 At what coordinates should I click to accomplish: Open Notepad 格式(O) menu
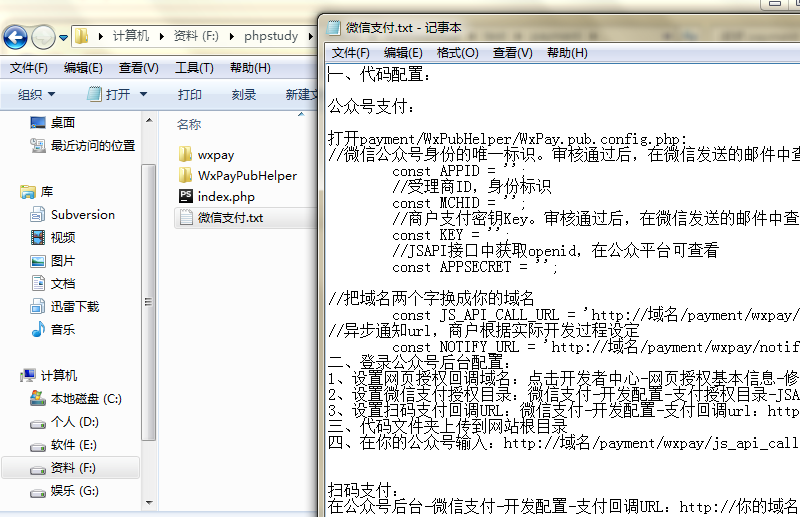pyautogui.click(x=458, y=53)
